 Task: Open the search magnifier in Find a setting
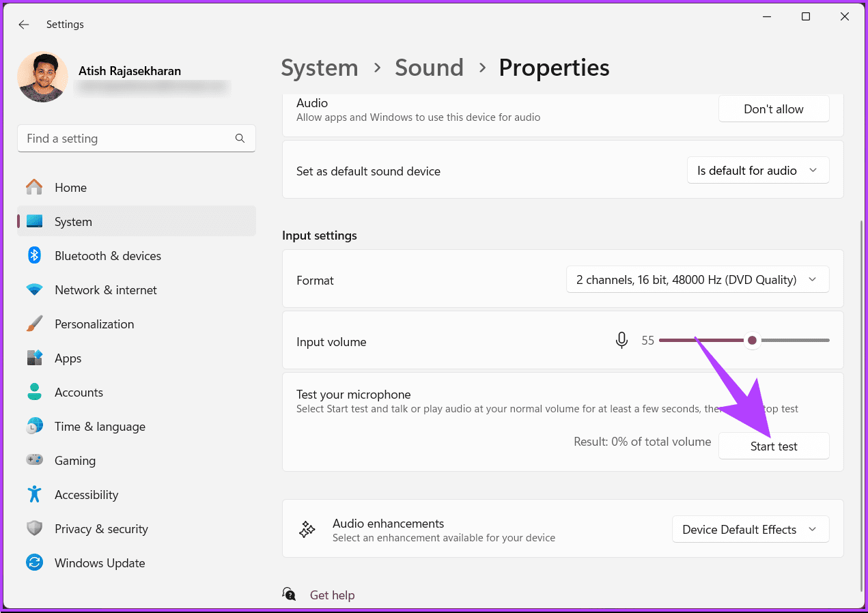[240, 138]
